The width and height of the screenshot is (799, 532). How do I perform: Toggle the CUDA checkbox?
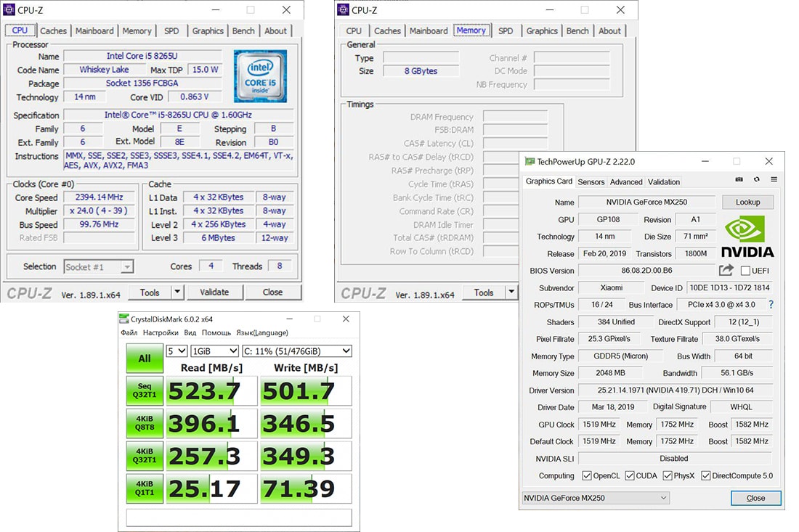[x=630, y=475]
